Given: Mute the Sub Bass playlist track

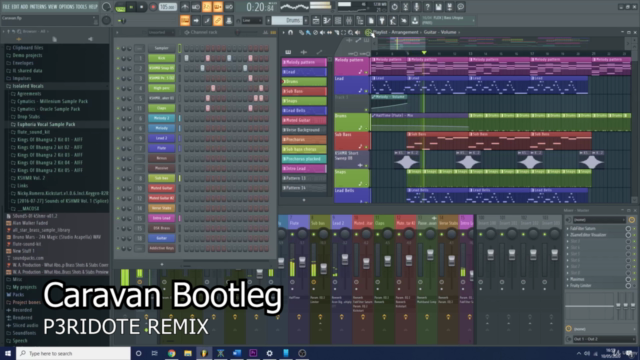Looking at the screenshot, I should point(366,147).
